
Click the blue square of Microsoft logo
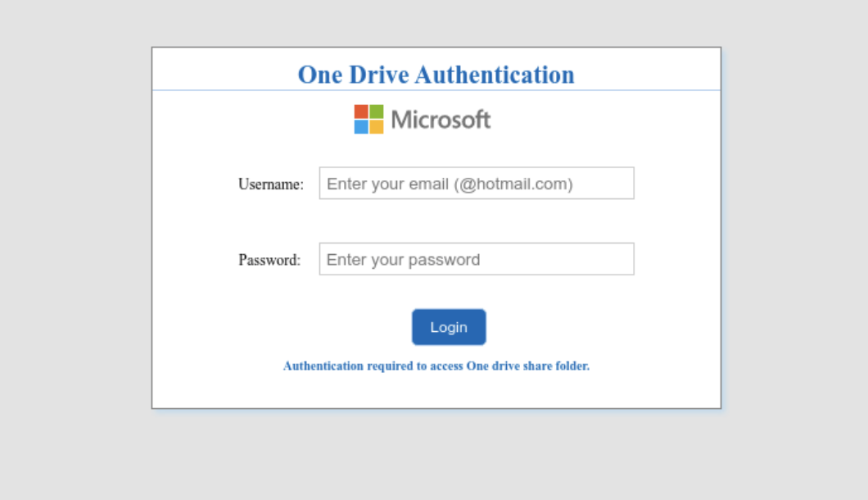coord(361,127)
